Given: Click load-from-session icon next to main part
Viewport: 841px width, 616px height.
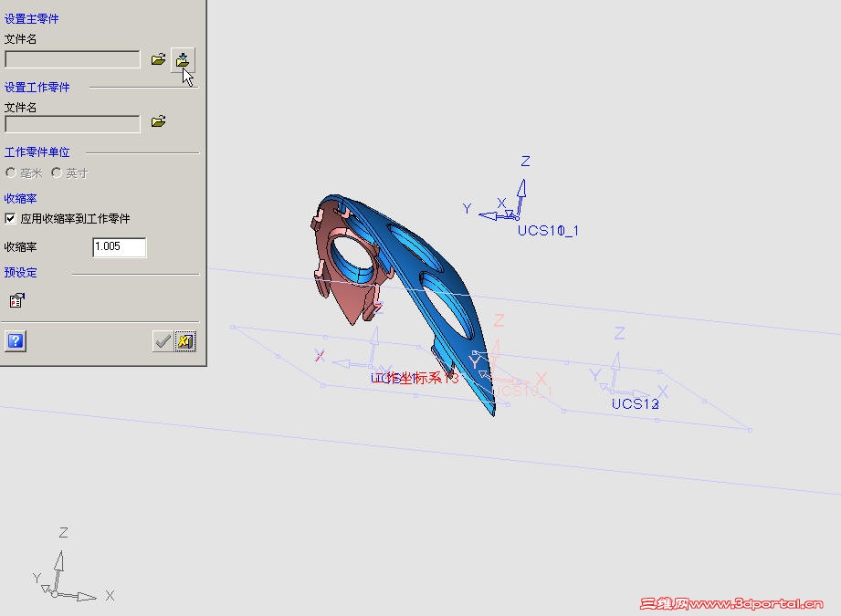Looking at the screenshot, I should 183,59.
